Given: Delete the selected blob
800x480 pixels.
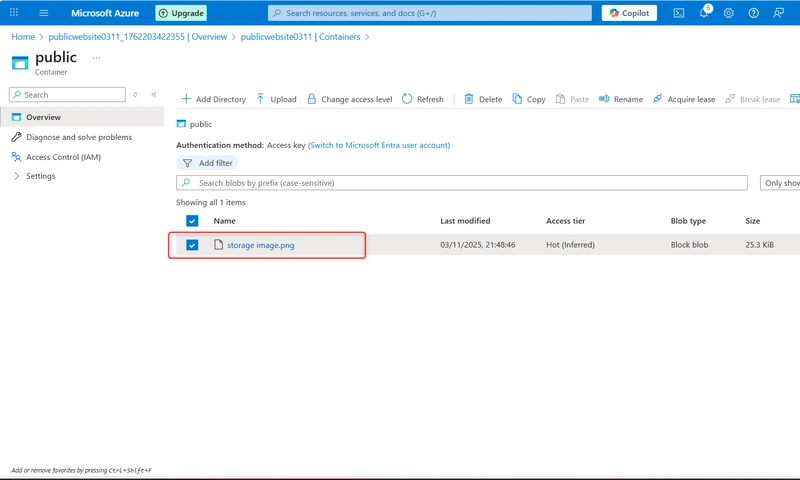Looking at the screenshot, I should pos(482,99).
